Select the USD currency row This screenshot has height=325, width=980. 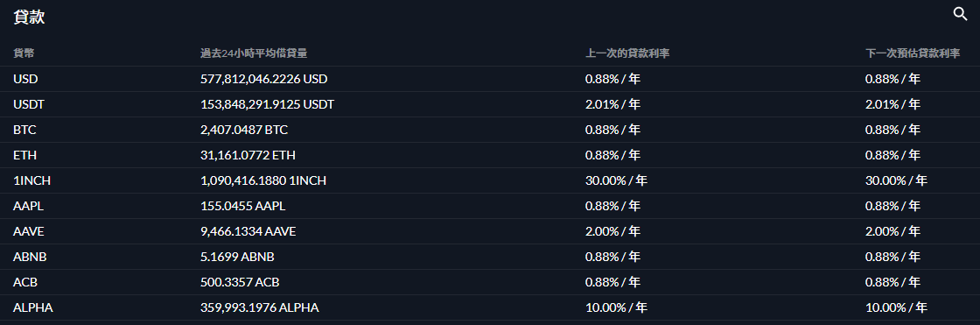(490, 79)
